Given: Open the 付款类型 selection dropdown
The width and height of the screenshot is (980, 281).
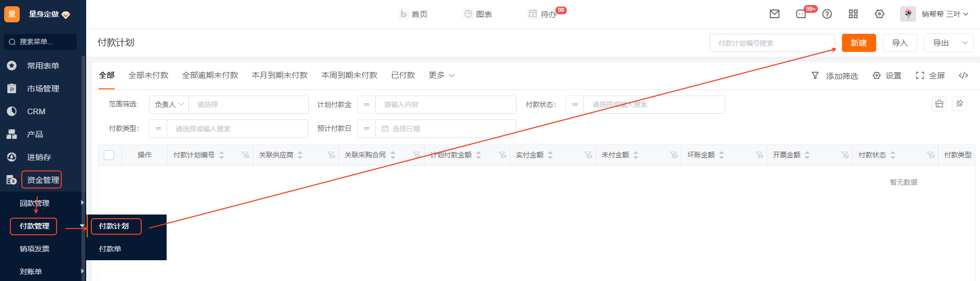Looking at the screenshot, I should click(237, 128).
